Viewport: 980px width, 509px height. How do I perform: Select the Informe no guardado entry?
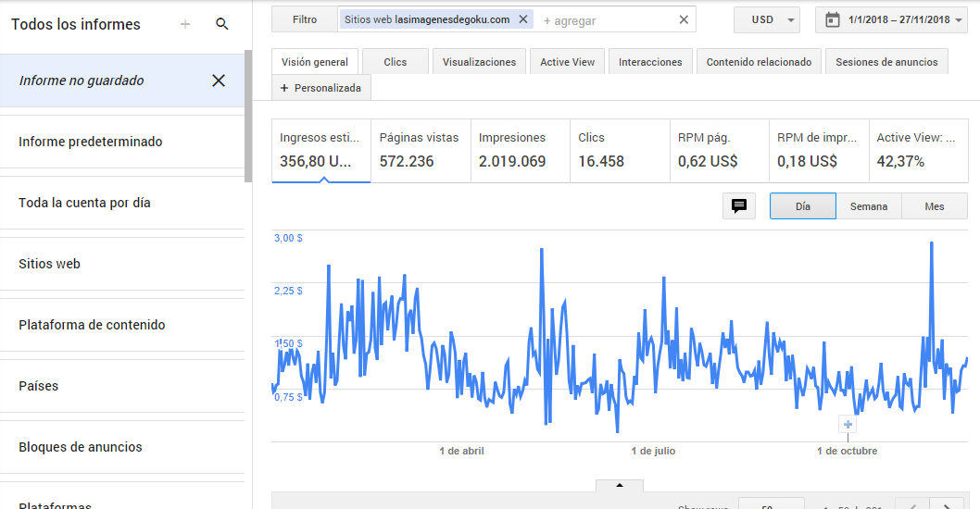[122, 81]
